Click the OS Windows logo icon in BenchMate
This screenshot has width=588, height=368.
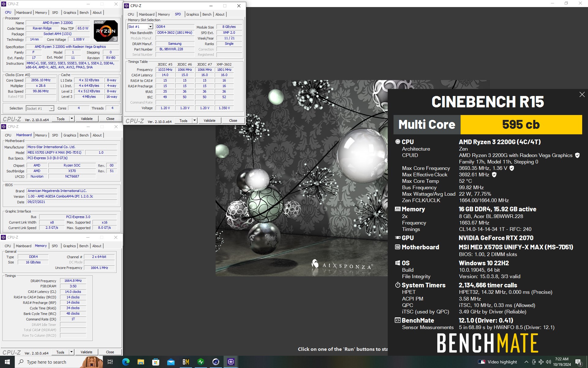coord(398,263)
